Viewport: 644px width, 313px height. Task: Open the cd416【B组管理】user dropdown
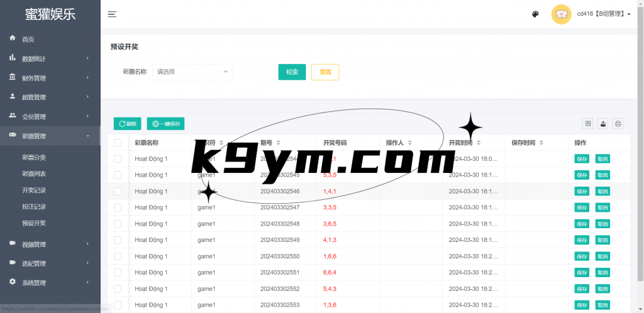point(604,14)
